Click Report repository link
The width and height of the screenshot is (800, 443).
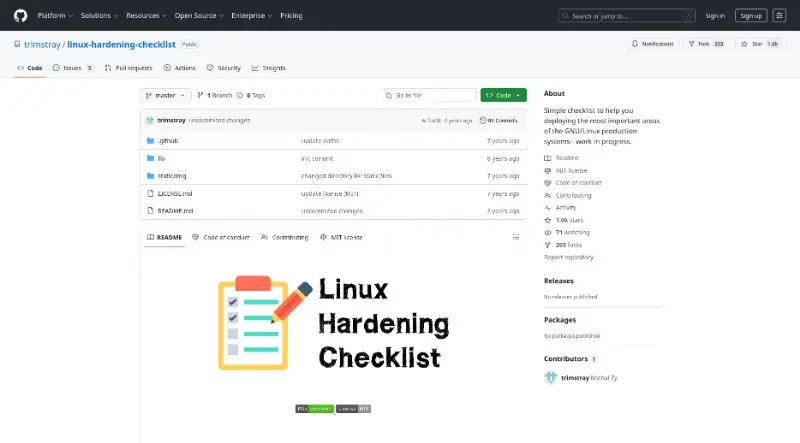pos(568,257)
